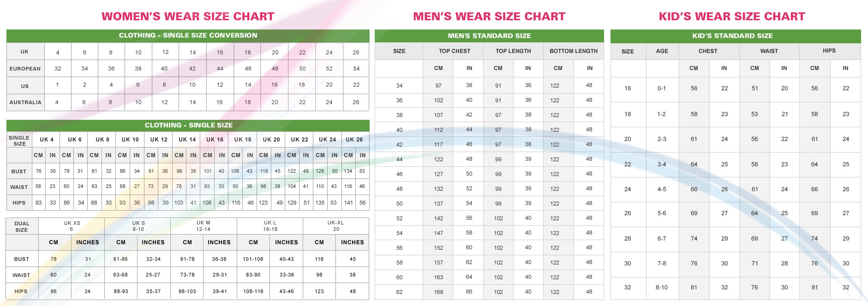Select the 8-10 age cell in kid's chart

pos(662,288)
